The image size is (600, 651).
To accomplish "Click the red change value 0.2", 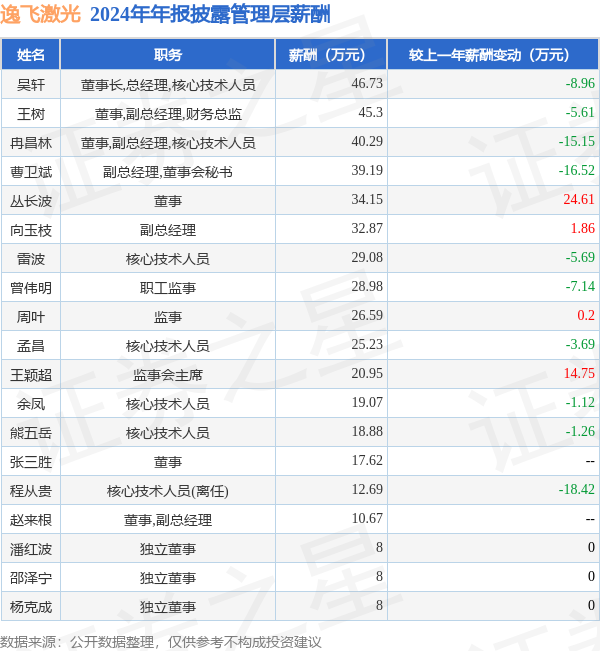I will 586,316.
